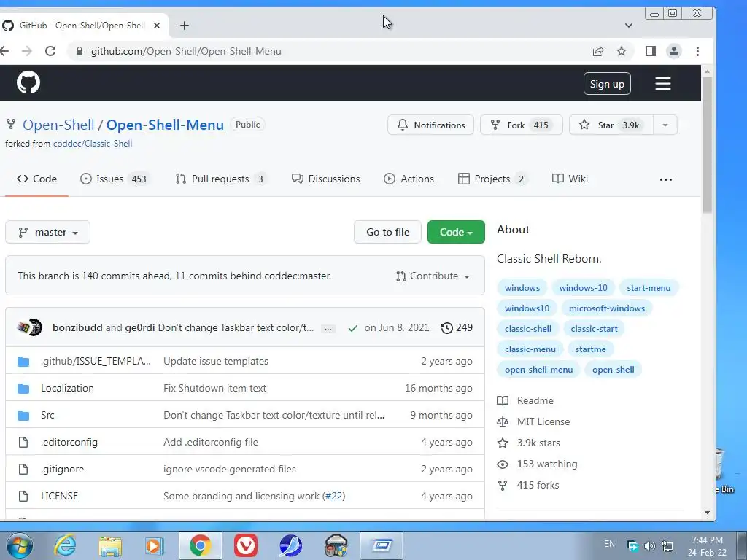747x560 pixels.
Task: Open the hamburger navigation menu
Action: click(x=662, y=84)
